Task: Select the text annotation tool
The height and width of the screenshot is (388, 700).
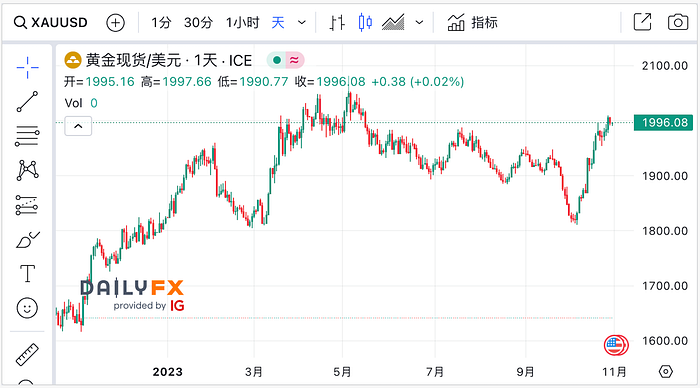Action: point(27,273)
